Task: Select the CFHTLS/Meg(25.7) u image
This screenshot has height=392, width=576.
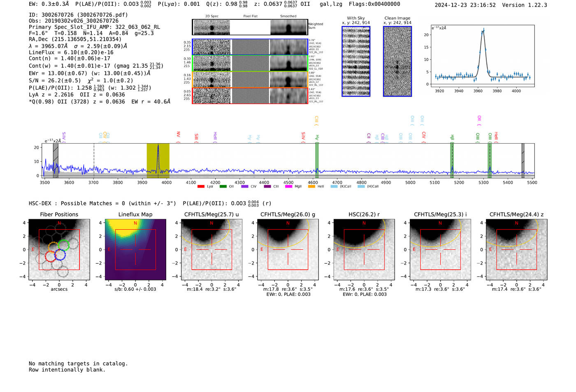Action: [211, 249]
